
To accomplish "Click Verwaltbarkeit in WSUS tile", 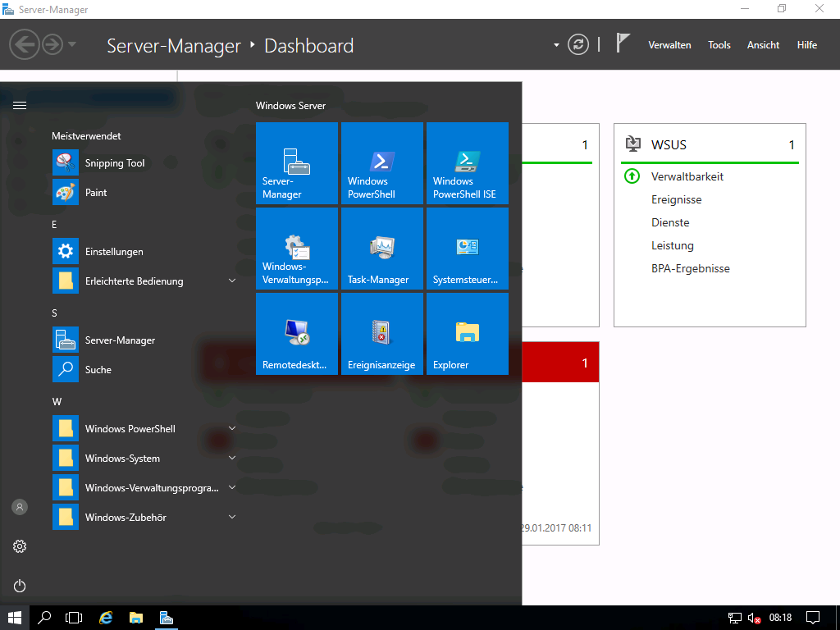I will (687, 176).
